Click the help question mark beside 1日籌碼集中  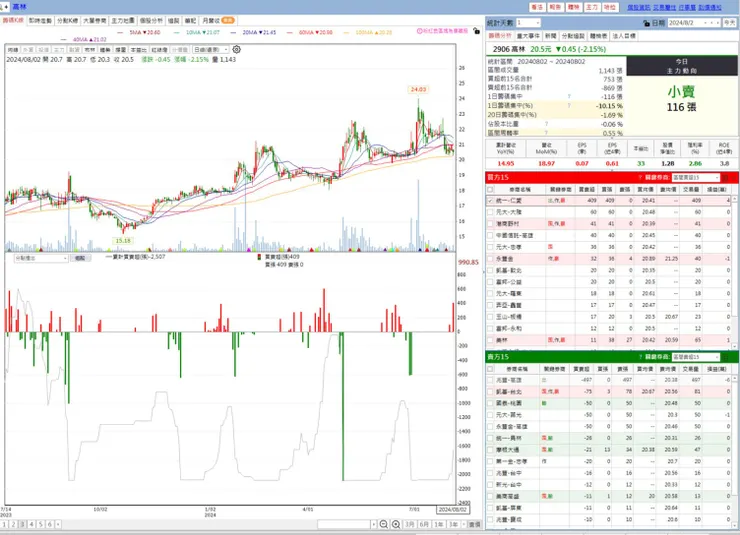pyautogui.click(x=569, y=97)
